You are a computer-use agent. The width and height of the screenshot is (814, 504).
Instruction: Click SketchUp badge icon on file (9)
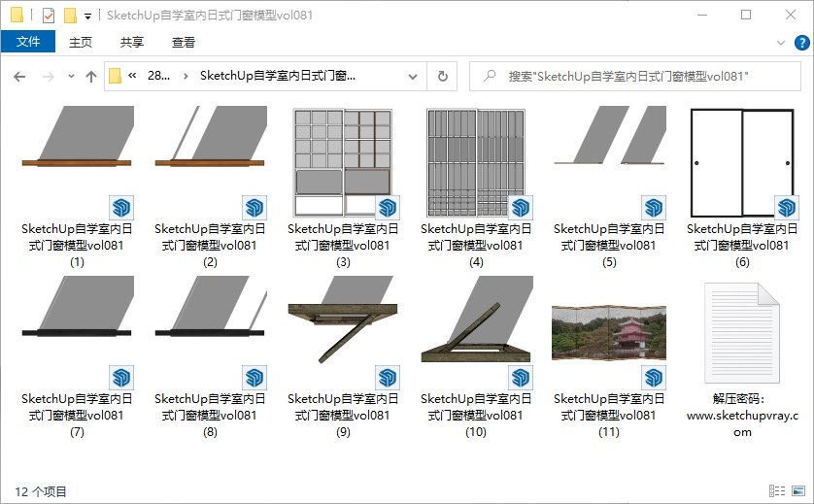pos(388,378)
